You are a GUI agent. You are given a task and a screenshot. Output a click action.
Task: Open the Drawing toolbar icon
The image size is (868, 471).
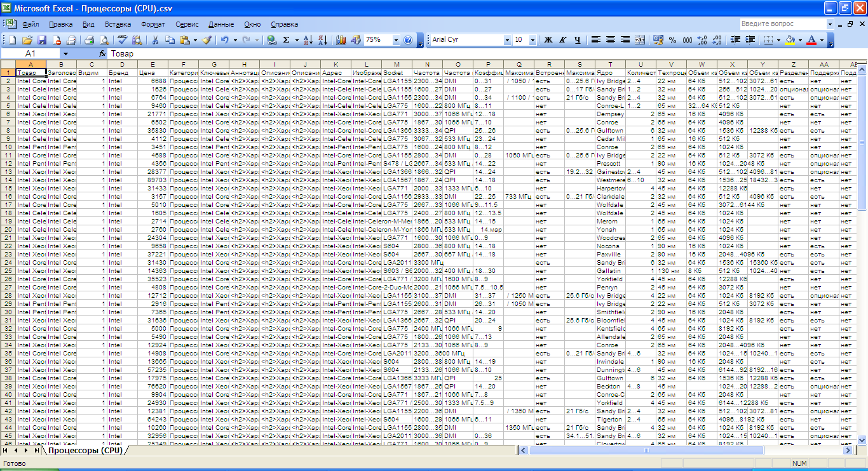(x=355, y=39)
